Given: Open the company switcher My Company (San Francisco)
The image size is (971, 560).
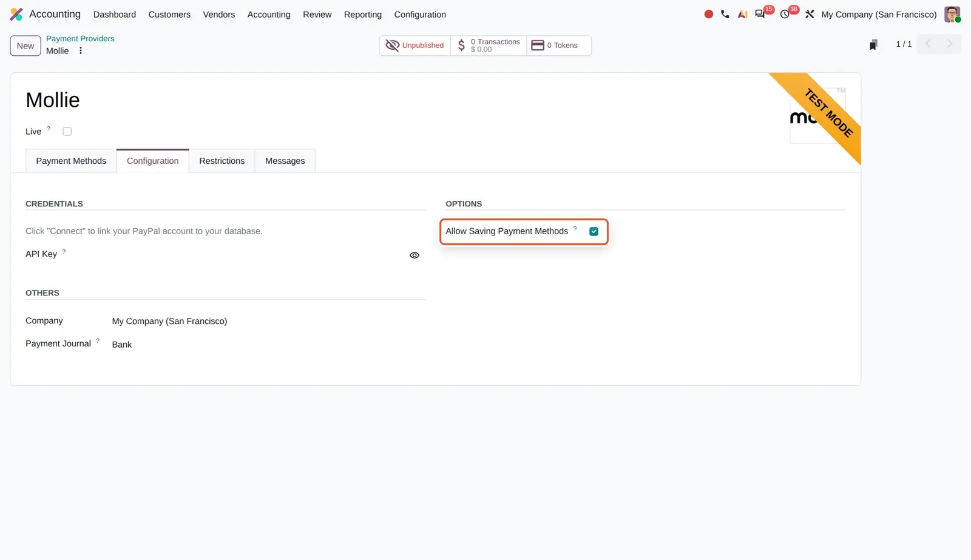Looking at the screenshot, I should (879, 15).
